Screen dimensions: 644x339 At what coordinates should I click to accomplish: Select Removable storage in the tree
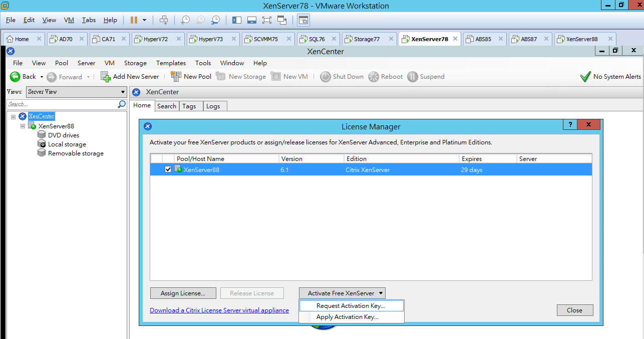pyautogui.click(x=76, y=153)
